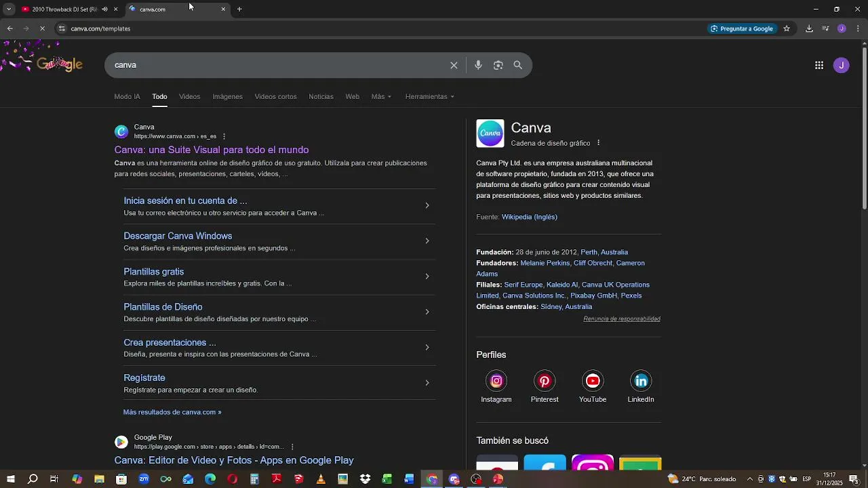
Task: Open Canva knowledge panel more options
Action: (x=598, y=143)
